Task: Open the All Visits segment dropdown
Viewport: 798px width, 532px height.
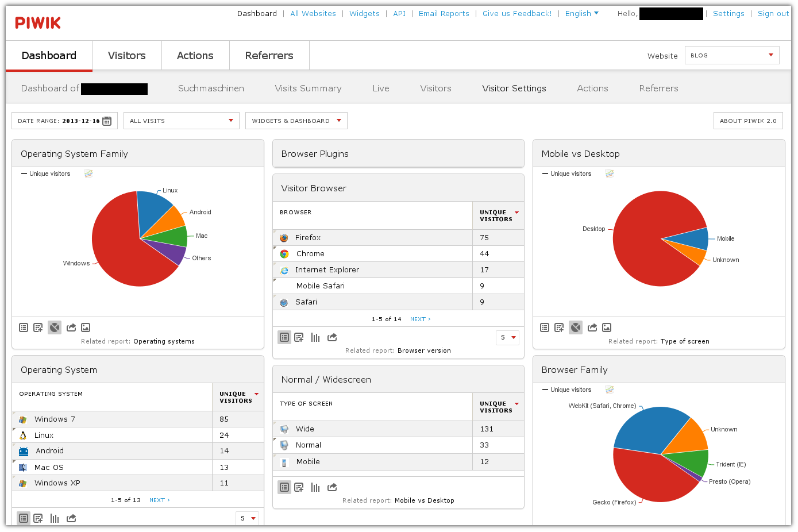Action: 181,121
